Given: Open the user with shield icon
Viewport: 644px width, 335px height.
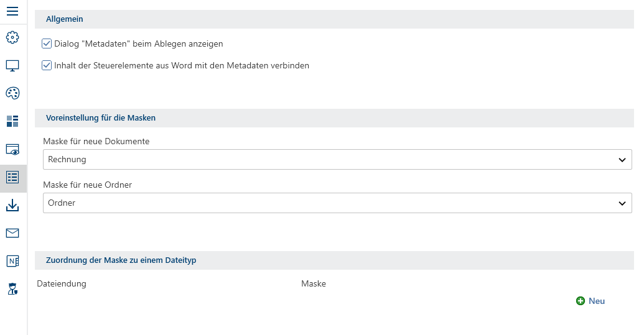Looking at the screenshot, I should click(12, 288).
